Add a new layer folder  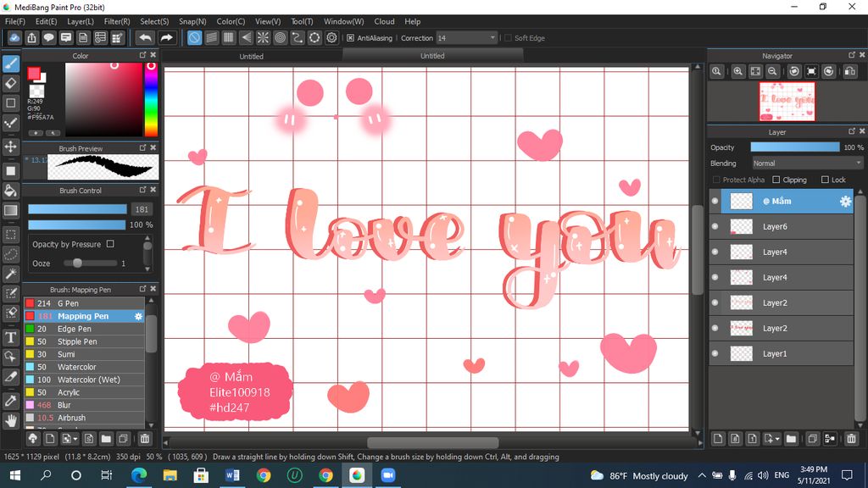tap(791, 439)
